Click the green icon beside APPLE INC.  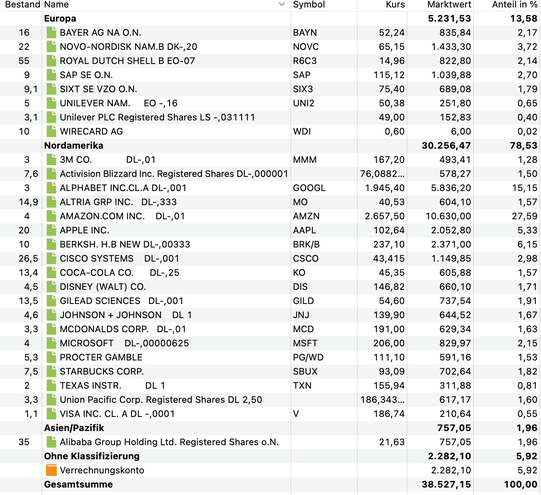point(51,230)
